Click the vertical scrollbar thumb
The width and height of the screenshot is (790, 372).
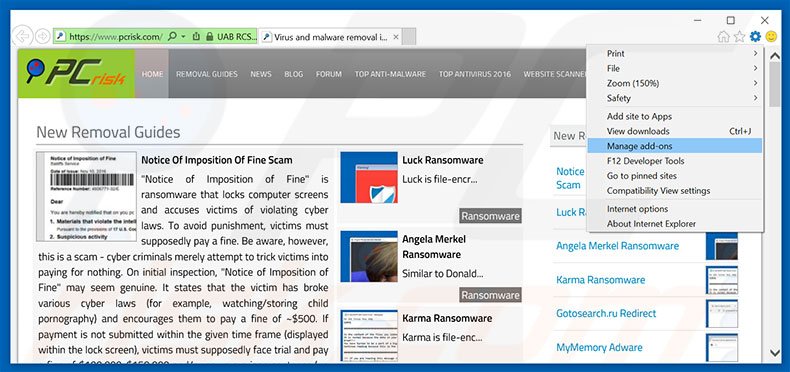tap(775, 84)
